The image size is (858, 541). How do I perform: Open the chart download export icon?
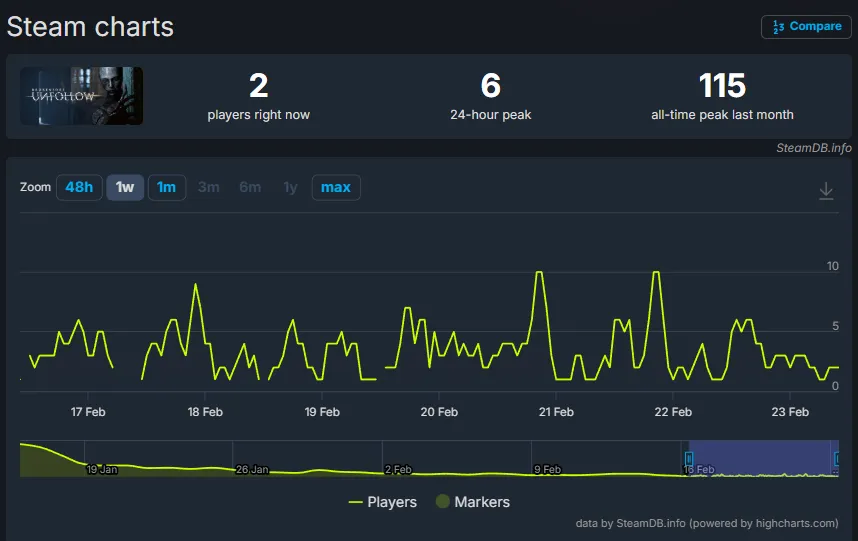click(826, 190)
